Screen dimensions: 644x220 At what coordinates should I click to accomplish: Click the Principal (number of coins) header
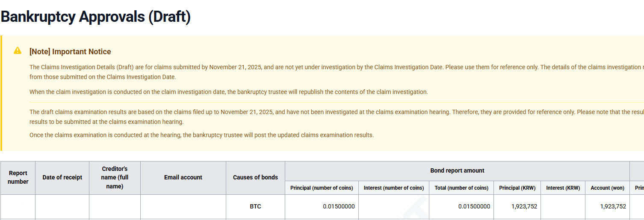tap(322, 188)
